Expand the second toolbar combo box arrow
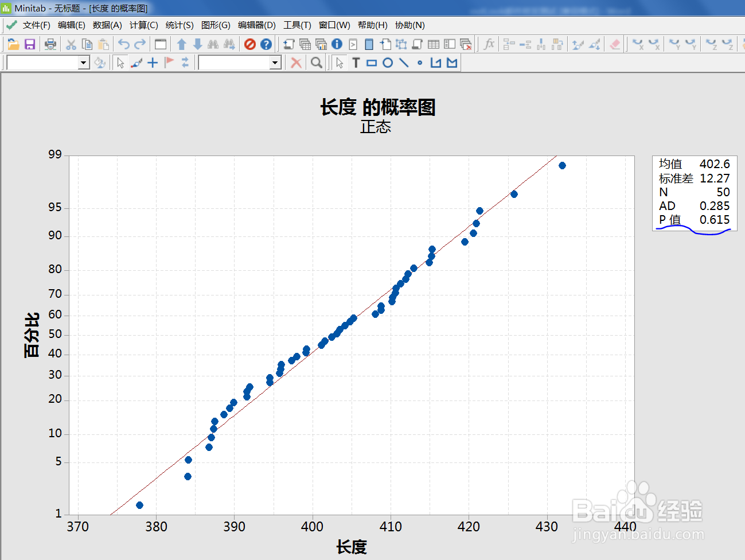Screen dimensions: 745x560 coord(275,63)
